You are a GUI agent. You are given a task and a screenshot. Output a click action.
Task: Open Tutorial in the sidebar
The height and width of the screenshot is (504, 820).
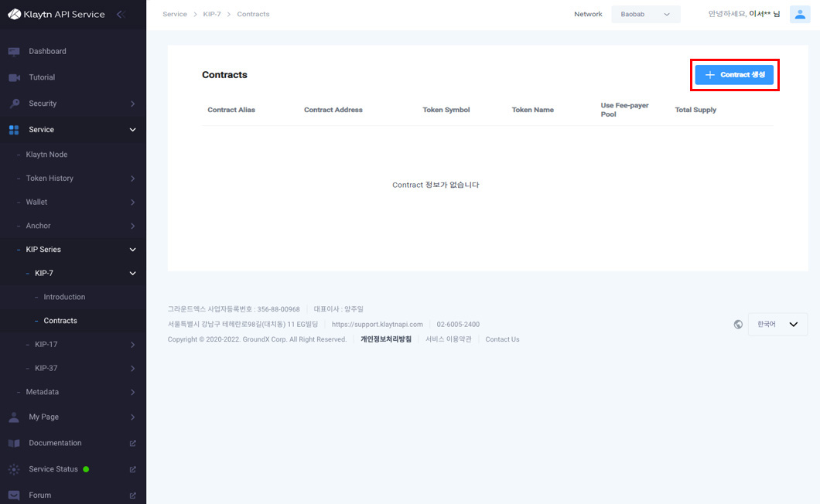[42, 77]
